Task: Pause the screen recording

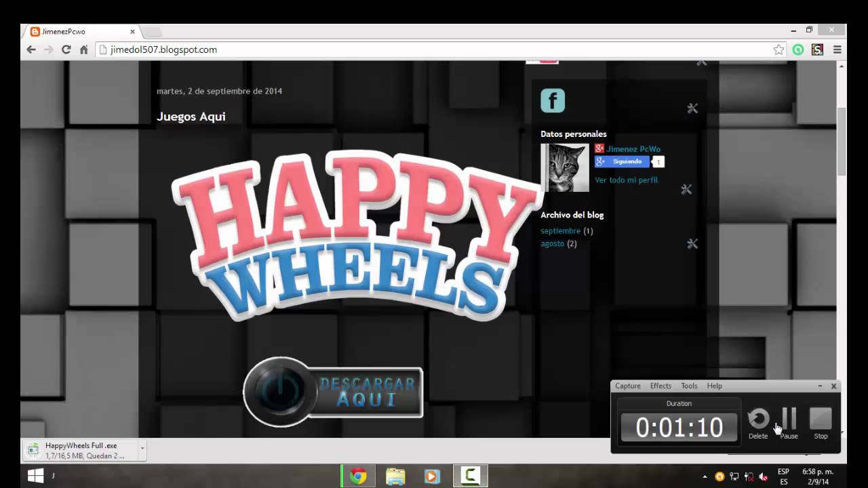Action: [789, 424]
